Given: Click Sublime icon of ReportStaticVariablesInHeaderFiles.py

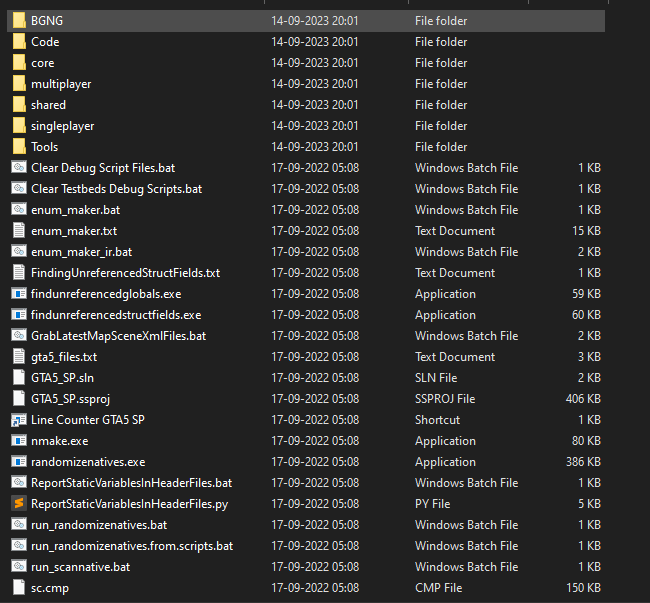Looking at the screenshot, I should [x=19, y=504].
